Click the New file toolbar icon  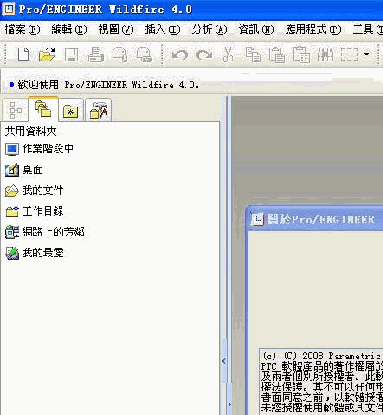(23, 54)
